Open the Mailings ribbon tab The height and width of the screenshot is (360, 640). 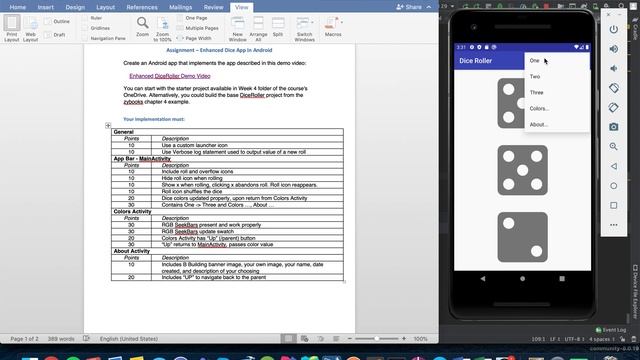(x=180, y=7)
